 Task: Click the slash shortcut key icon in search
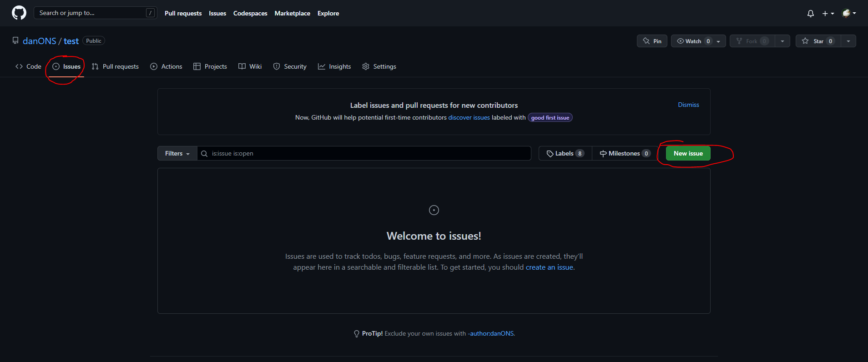point(150,13)
